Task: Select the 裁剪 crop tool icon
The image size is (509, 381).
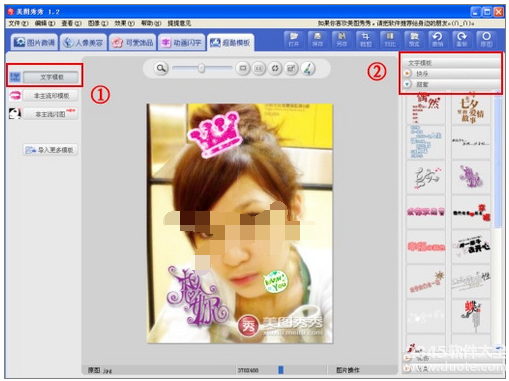Action: (366, 39)
